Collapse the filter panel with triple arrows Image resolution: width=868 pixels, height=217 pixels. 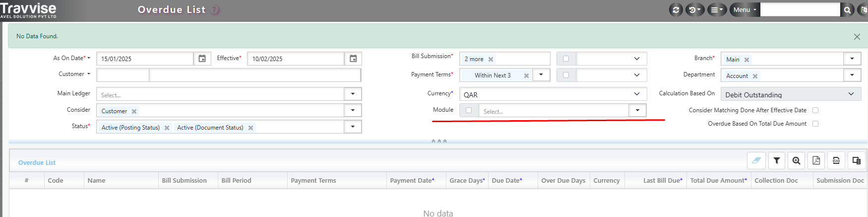pyautogui.click(x=439, y=141)
